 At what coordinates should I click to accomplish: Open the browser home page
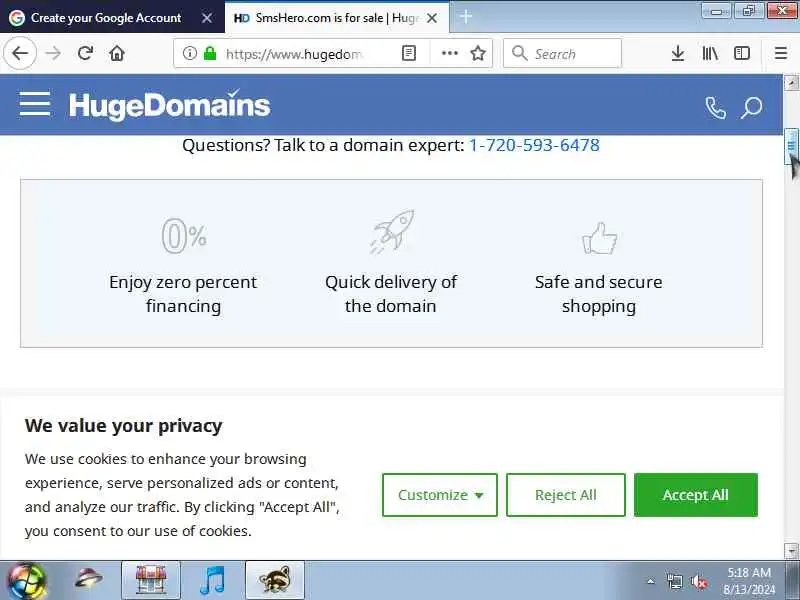117,53
